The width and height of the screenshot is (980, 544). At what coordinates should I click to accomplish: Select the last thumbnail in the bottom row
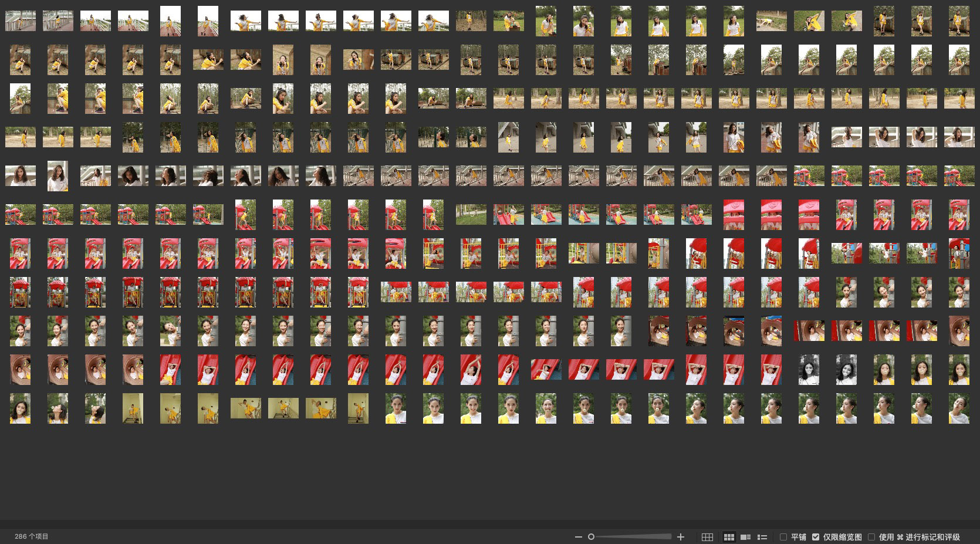click(959, 408)
